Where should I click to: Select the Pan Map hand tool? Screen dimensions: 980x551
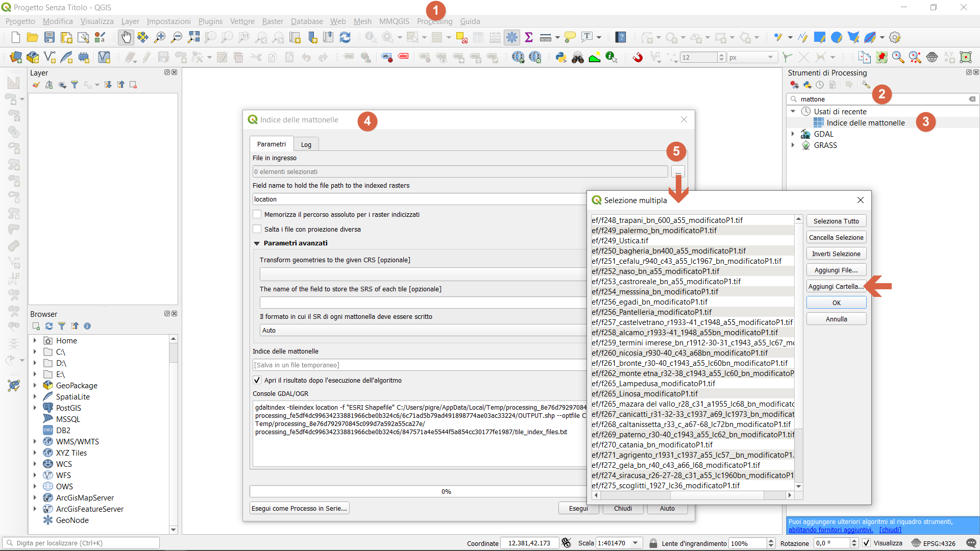(x=126, y=37)
